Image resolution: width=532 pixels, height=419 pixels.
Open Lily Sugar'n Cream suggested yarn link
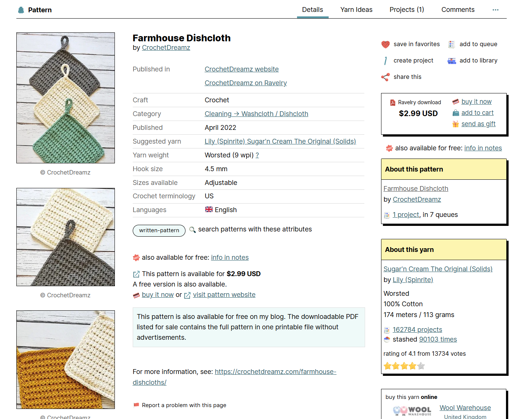(x=280, y=141)
